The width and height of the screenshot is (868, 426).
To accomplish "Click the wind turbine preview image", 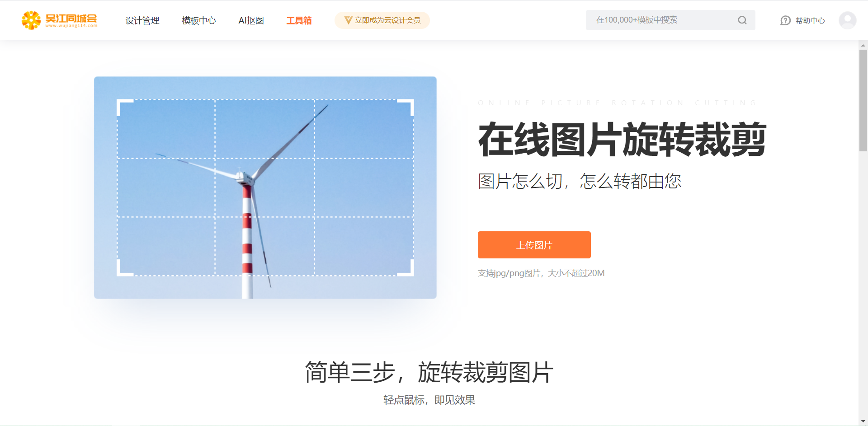I will point(265,187).
